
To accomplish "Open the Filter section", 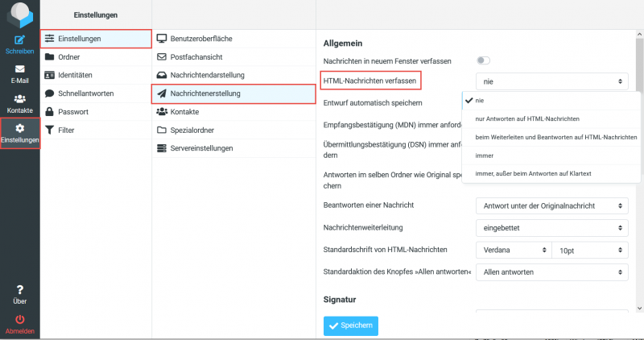I will pos(66,130).
